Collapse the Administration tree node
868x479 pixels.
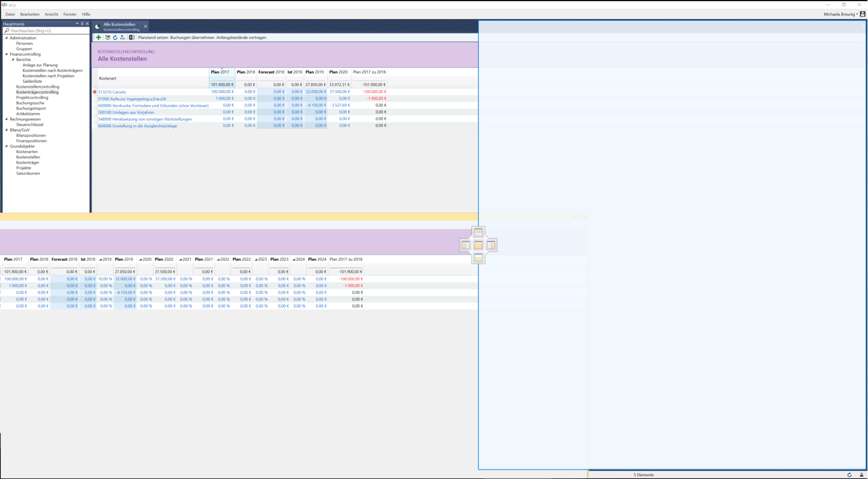pos(7,38)
